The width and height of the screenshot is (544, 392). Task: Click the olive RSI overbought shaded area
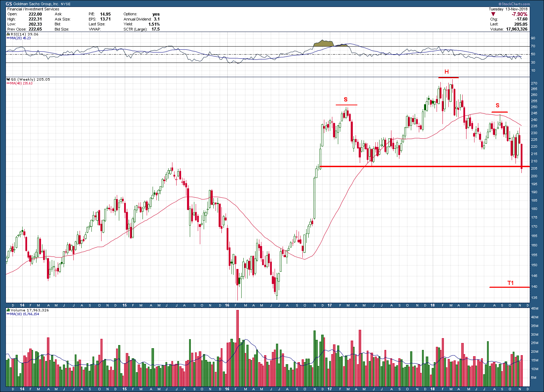324,43
